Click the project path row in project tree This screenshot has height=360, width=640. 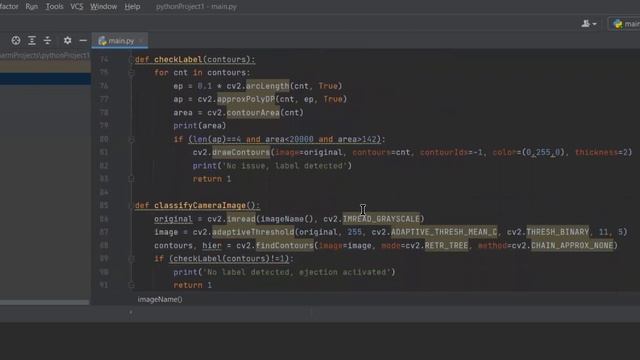(x=45, y=56)
